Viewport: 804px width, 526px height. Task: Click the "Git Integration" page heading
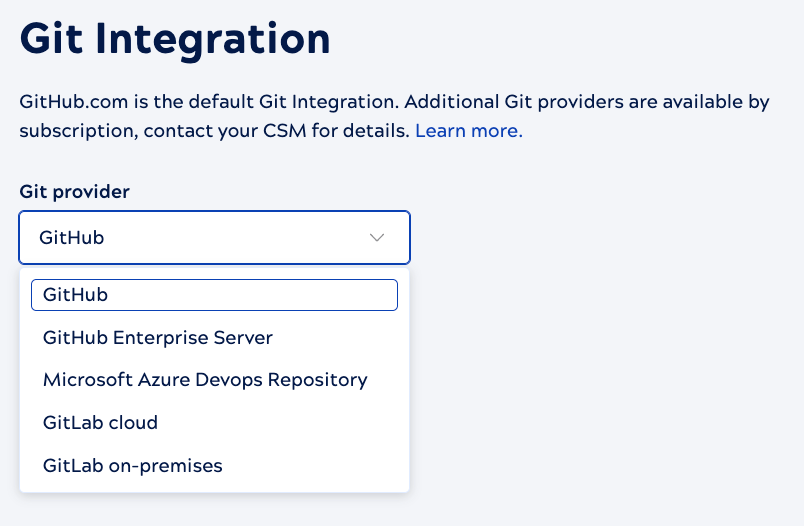click(175, 40)
